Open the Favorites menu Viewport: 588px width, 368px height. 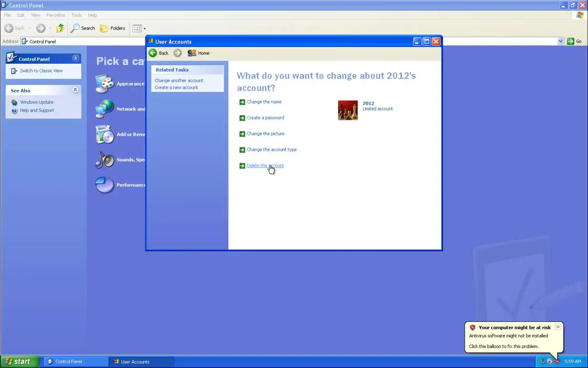(x=56, y=15)
